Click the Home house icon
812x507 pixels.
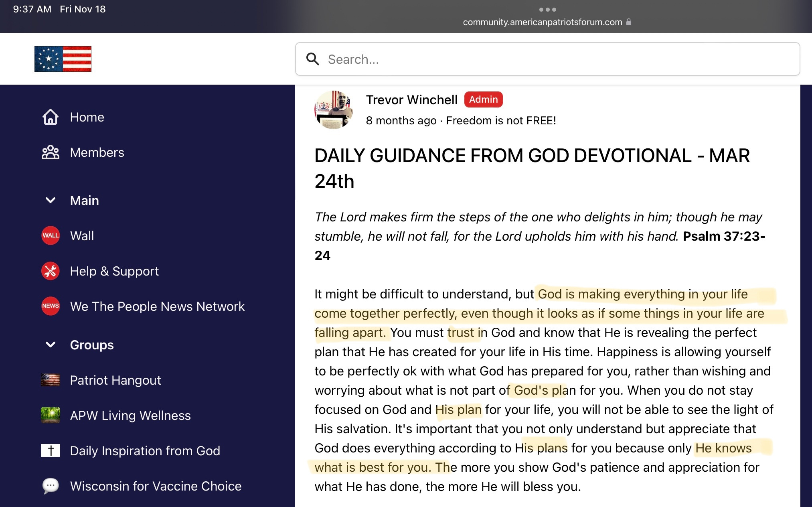pos(51,117)
